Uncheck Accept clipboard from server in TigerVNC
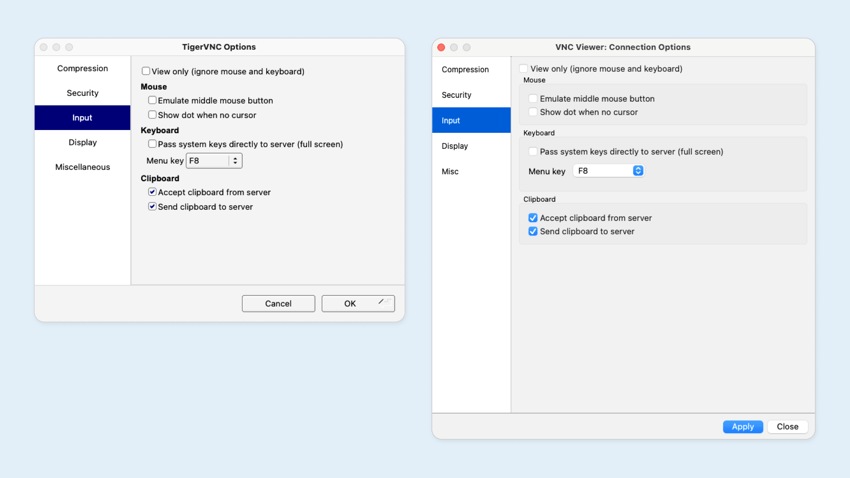The height and width of the screenshot is (478, 850). (x=152, y=192)
